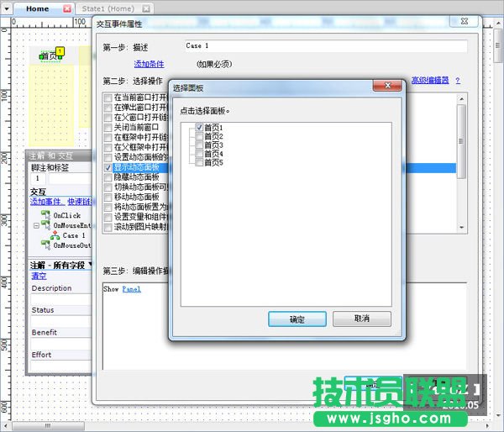The image size is (504, 432).
Task: Click the Description annotation field
Action: [61, 300]
